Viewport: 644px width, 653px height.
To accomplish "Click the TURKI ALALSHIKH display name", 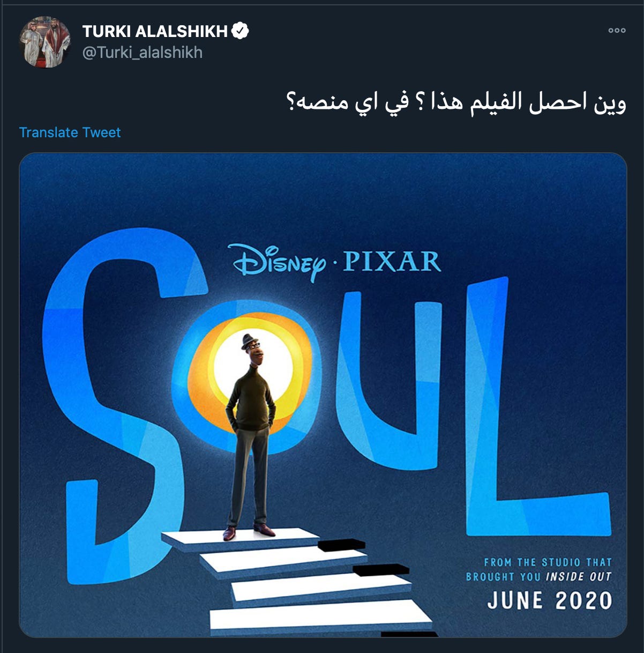I will coord(155,32).
